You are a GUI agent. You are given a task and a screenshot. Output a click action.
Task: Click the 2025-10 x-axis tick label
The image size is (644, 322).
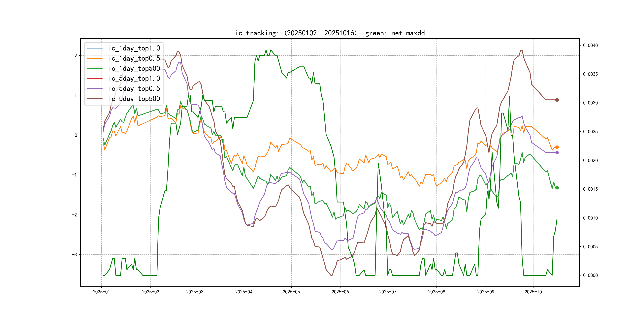click(x=533, y=292)
